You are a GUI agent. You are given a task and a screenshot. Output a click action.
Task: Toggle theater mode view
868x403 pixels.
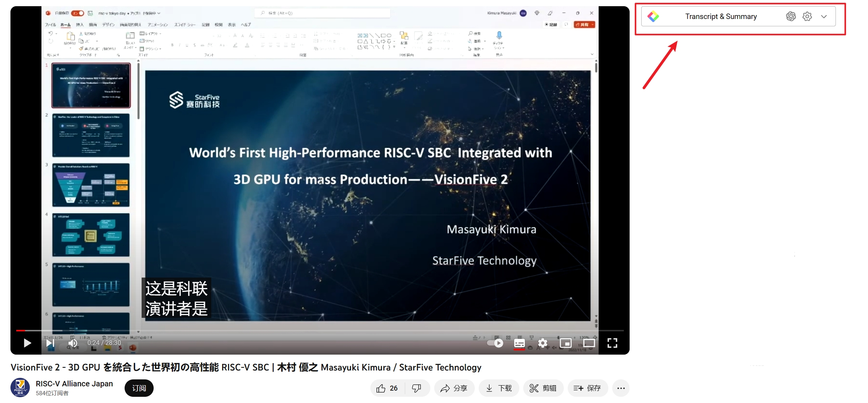coord(589,343)
